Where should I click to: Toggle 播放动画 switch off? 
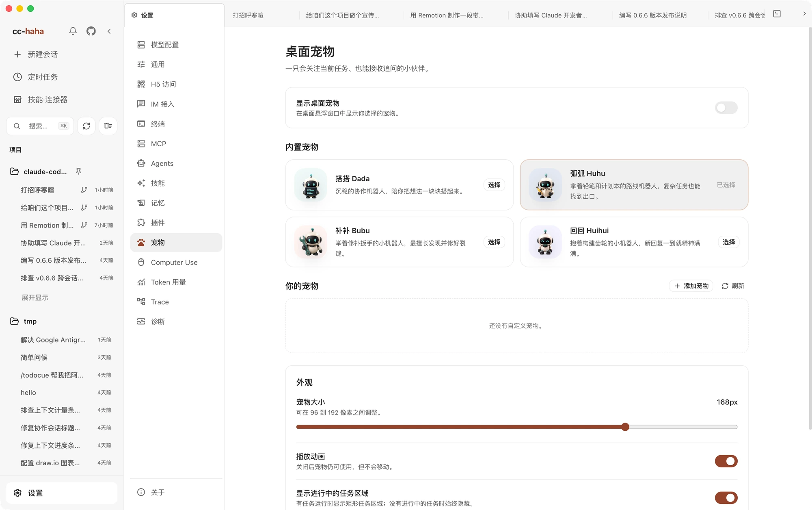coord(726,461)
